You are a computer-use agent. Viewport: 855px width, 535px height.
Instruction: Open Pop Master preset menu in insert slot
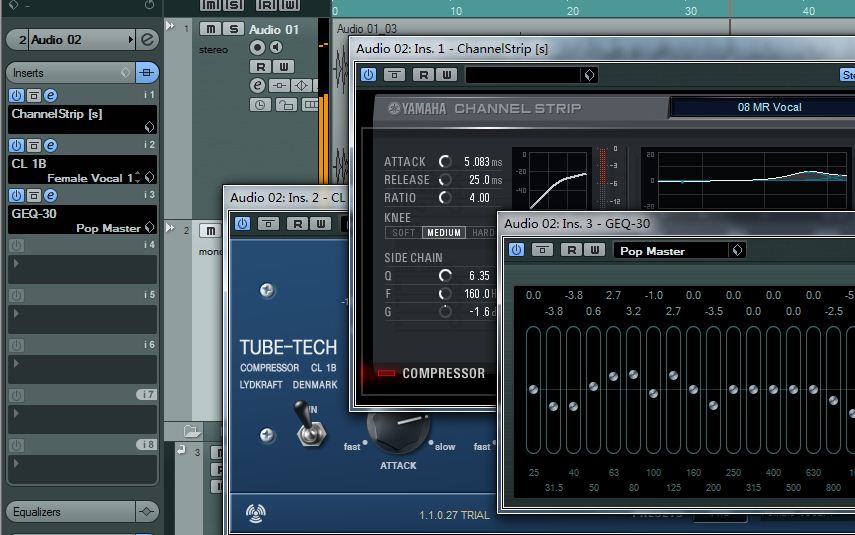pyautogui.click(x=149, y=227)
